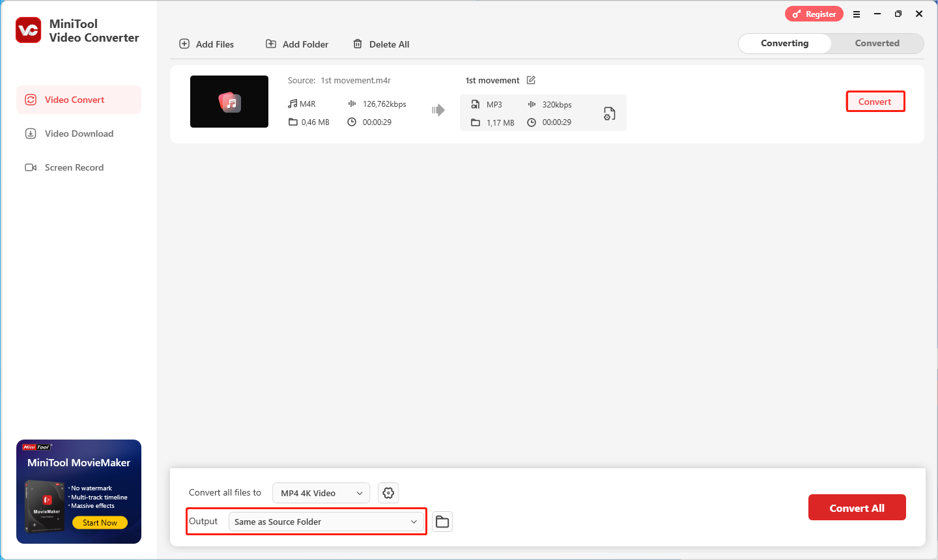Click the Add Folder button
This screenshot has height=560, width=938.
(x=297, y=44)
